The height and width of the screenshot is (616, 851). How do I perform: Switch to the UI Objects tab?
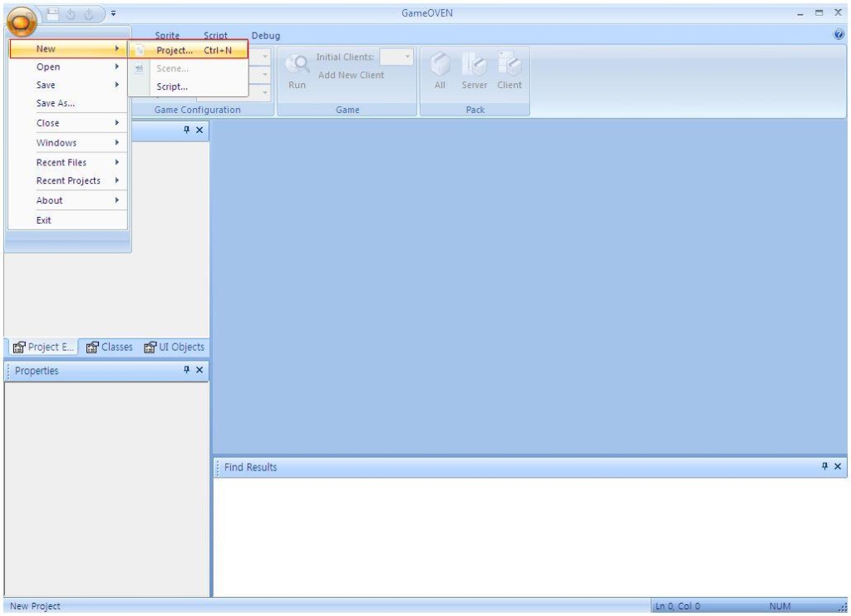coord(175,347)
